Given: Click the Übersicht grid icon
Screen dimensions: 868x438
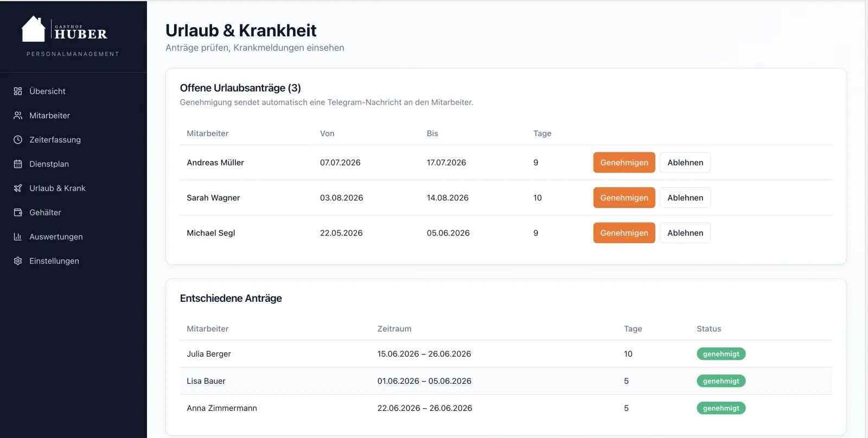Looking at the screenshot, I should pos(18,91).
